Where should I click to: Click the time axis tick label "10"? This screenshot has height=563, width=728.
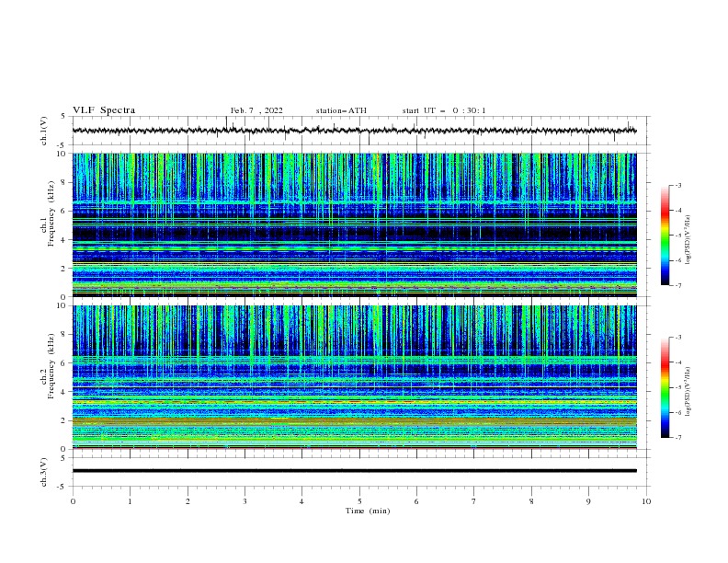646,501
